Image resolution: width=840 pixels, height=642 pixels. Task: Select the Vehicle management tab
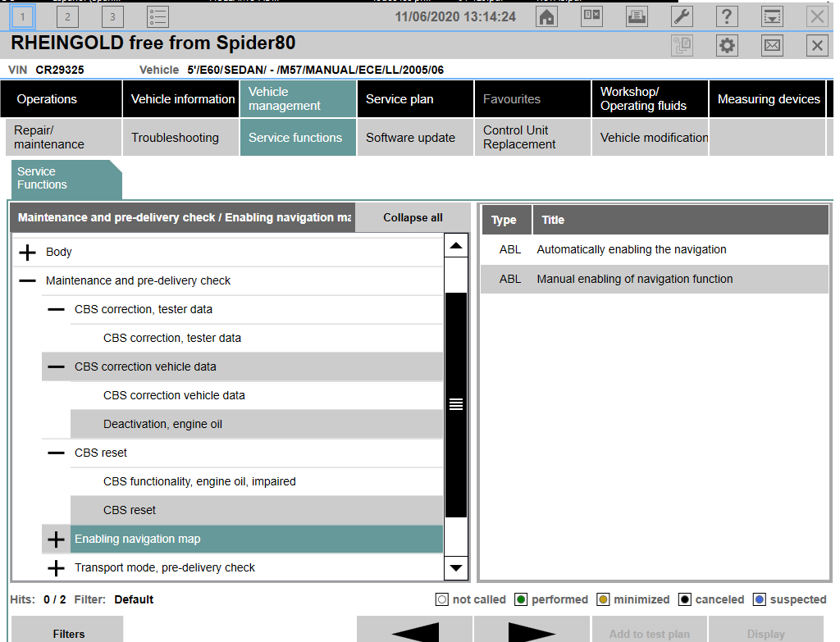point(298,99)
